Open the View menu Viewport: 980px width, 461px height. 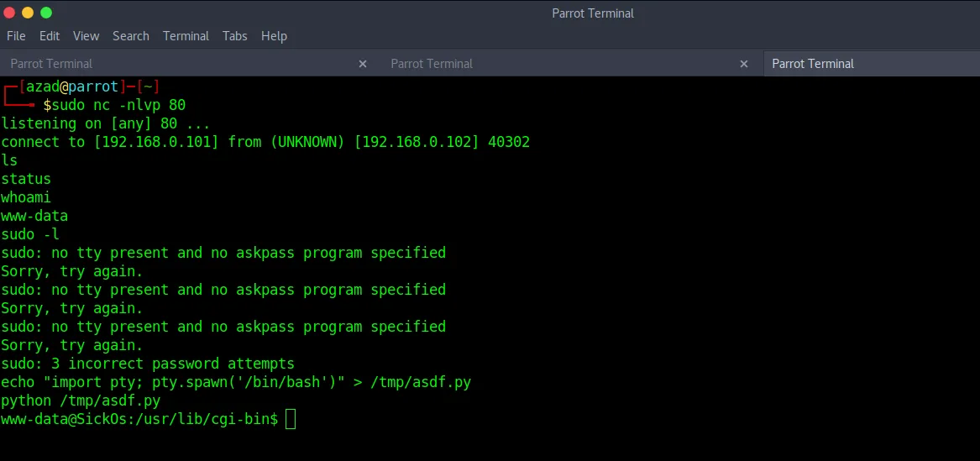point(86,36)
